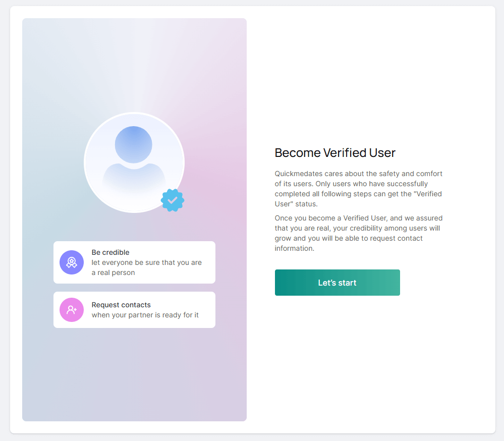Click the avatar silhouette's round head
Screen dimensions: 504x441
coord(134,145)
